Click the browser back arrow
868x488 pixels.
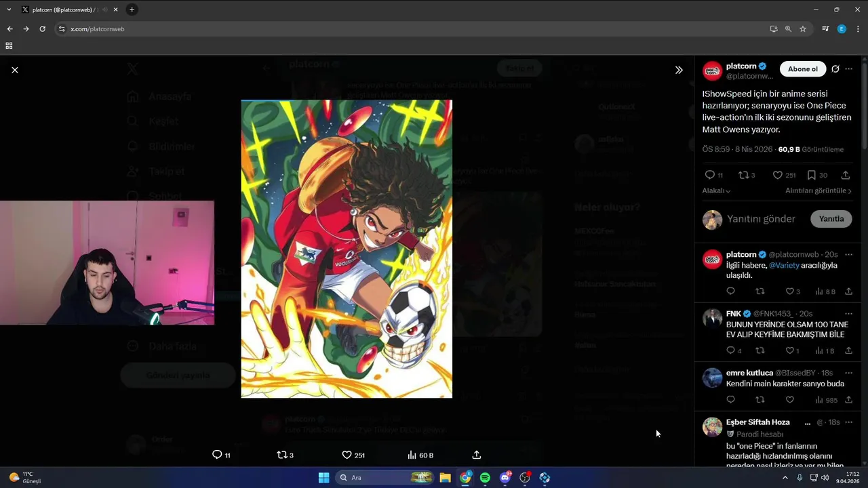pyautogui.click(x=9, y=29)
